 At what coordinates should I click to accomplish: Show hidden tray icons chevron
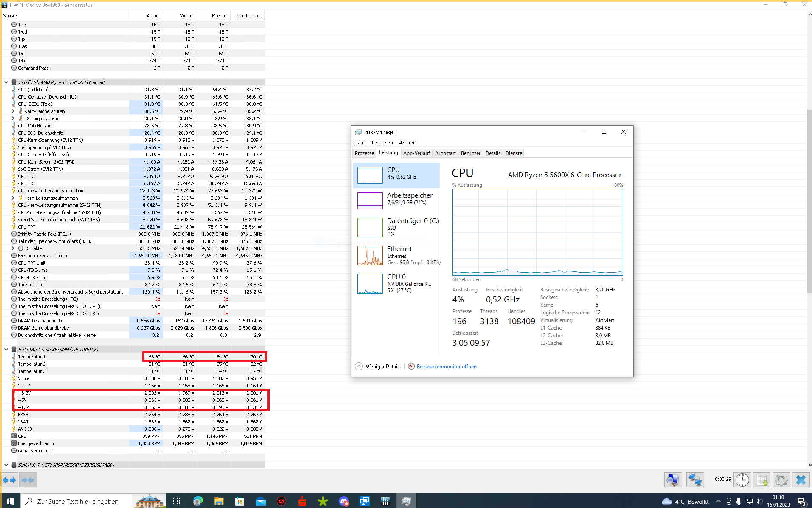pyautogui.click(x=718, y=501)
